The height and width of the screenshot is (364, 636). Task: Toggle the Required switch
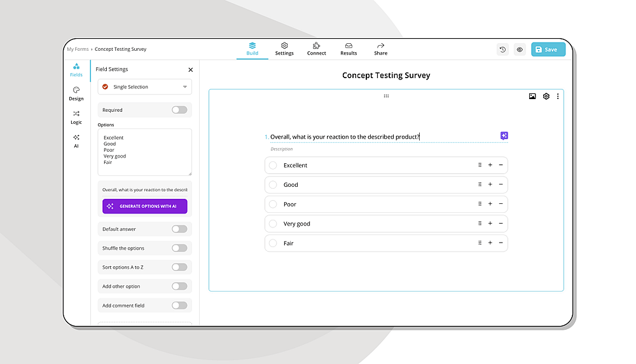point(179,110)
